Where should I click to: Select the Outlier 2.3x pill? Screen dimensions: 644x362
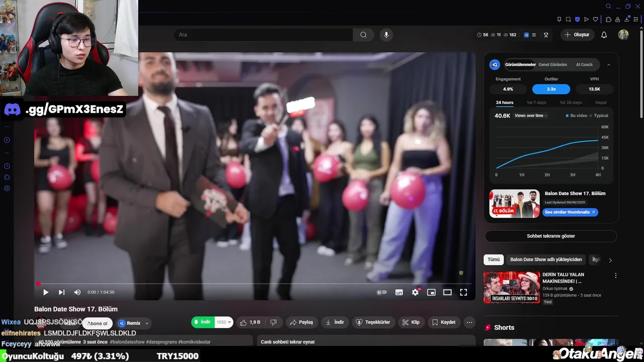[551, 89]
